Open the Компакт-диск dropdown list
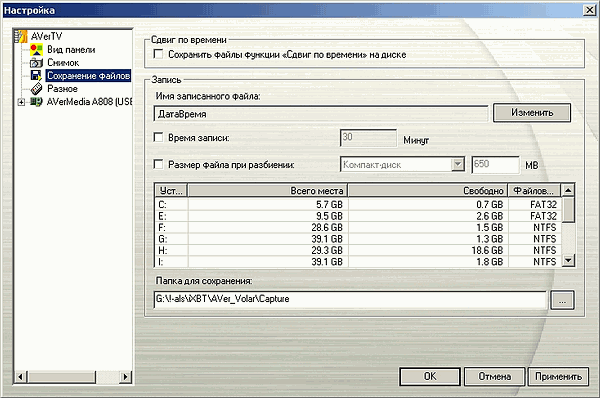The width and height of the screenshot is (600, 398). coord(457,165)
